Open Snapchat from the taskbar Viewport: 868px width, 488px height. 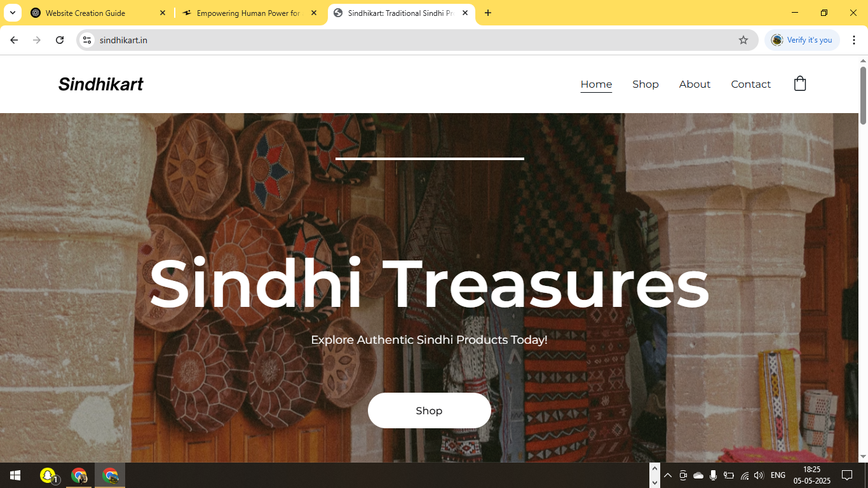48,475
